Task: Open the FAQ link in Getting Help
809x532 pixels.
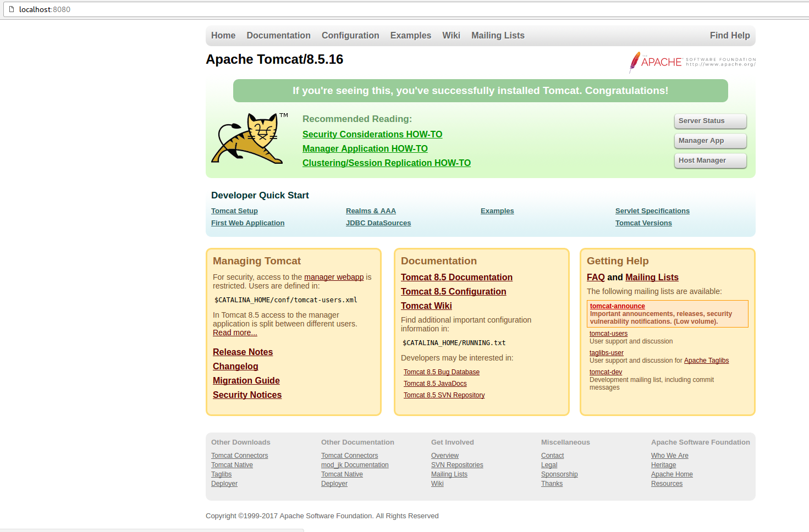Action: click(x=596, y=278)
